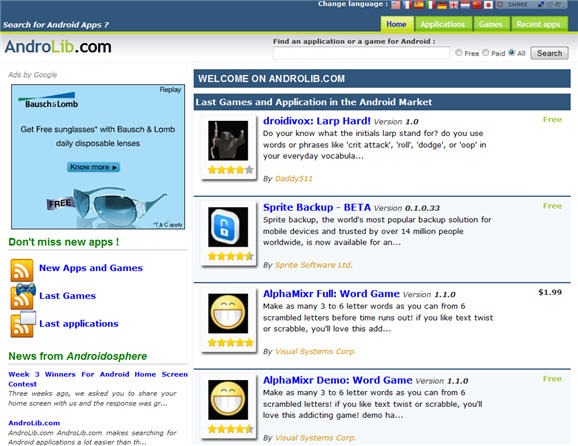This screenshot has width=578, height=446.
Task: Click the RSS icon for New Apps and Games
Action: (22, 270)
